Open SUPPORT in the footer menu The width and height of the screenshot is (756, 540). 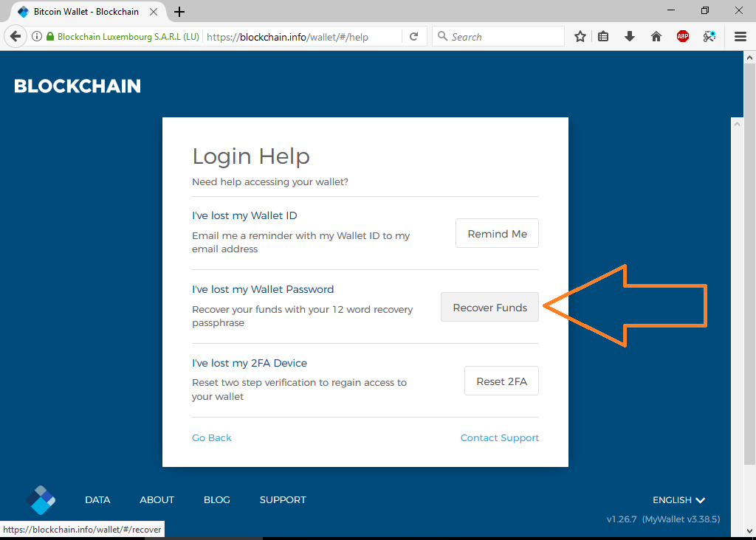click(283, 500)
